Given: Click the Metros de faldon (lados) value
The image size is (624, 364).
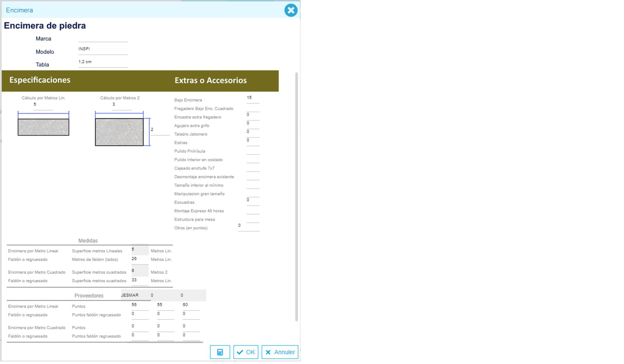Looking at the screenshot, I should click(x=140, y=259).
